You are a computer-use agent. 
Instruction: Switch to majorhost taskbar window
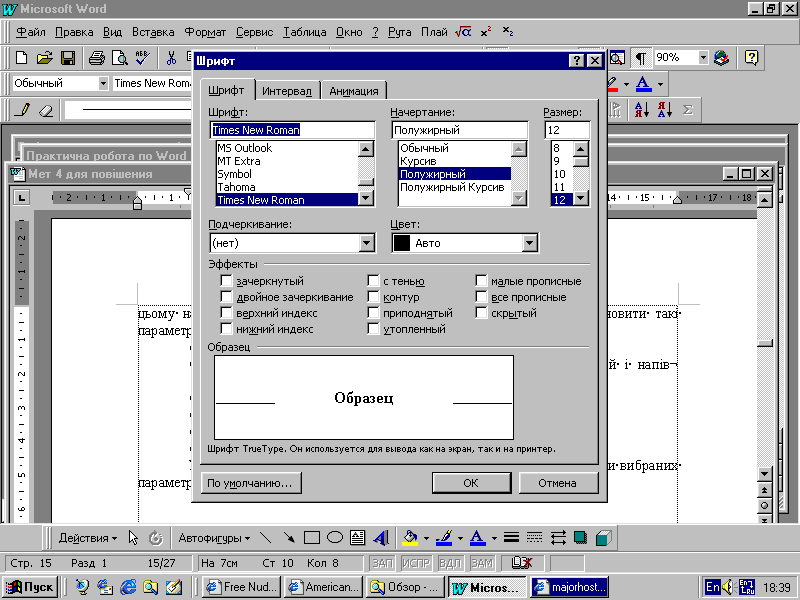click(x=570, y=587)
